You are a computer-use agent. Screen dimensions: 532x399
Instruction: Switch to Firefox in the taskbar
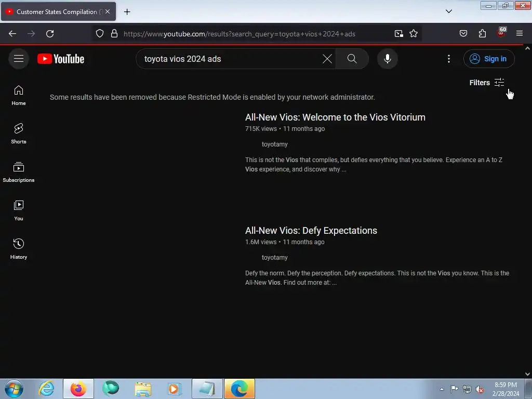[x=78, y=389]
